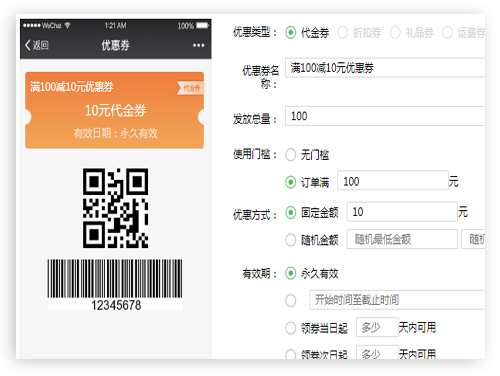This screenshot has height=376, width=500.
Task: Click the 有效期 label
Action: tap(259, 274)
